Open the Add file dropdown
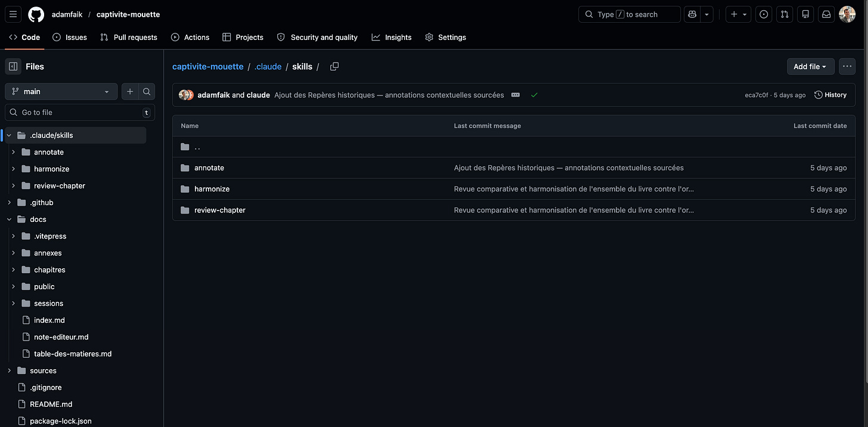868x427 pixels. point(810,66)
